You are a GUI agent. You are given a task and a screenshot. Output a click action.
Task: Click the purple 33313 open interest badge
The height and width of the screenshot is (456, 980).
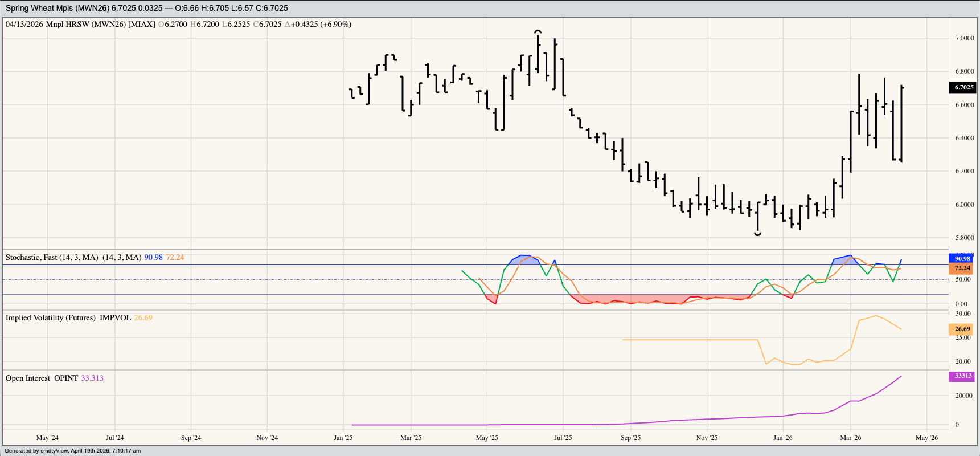click(x=962, y=376)
